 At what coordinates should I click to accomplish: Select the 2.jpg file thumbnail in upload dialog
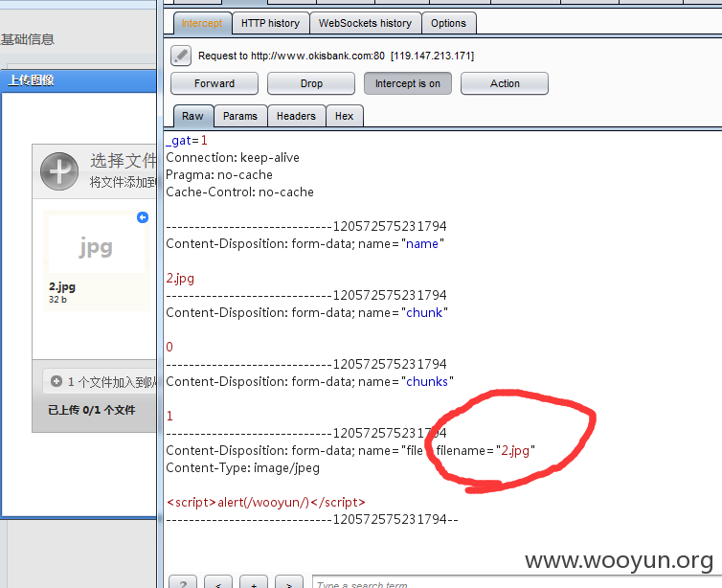tap(97, 260)
